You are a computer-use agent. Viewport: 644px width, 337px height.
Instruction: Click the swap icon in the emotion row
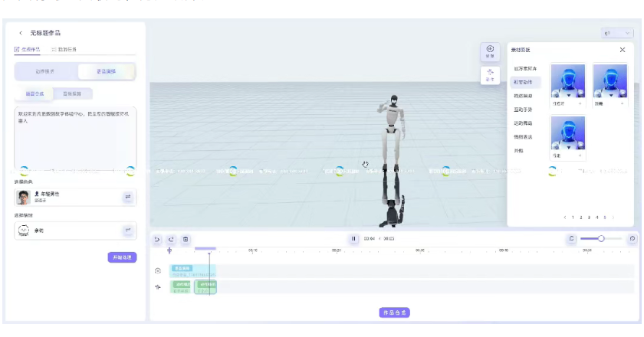[127, 230]
